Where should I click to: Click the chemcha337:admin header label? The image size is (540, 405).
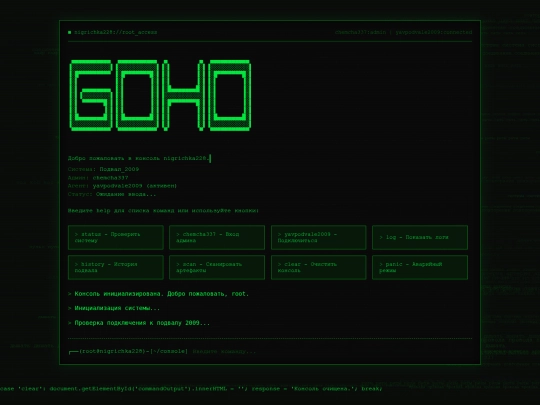[x=361, y=32]
